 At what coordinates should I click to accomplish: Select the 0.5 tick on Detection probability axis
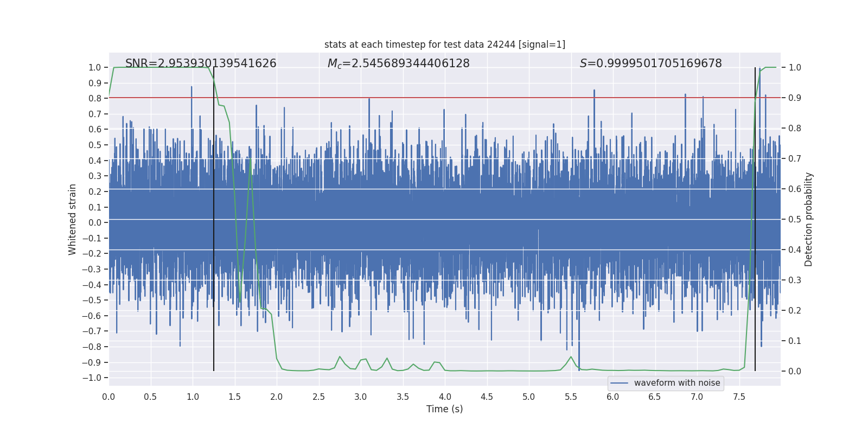click(795, 219)
